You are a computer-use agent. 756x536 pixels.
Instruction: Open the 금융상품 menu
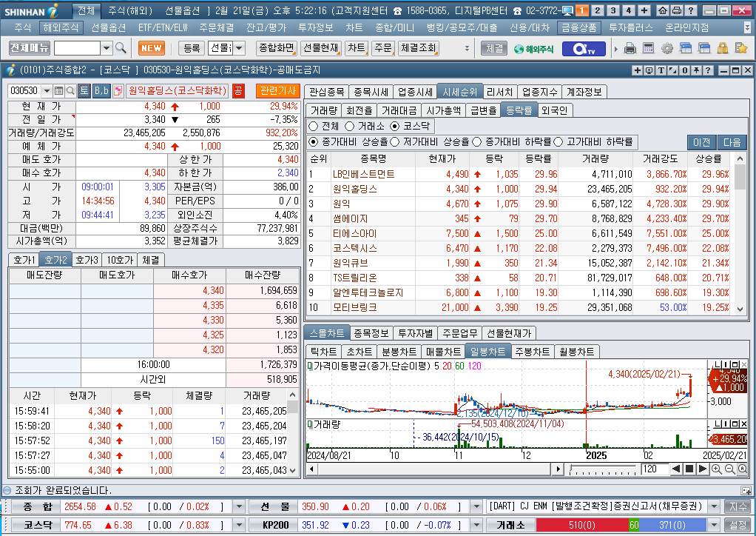(578, 28)
